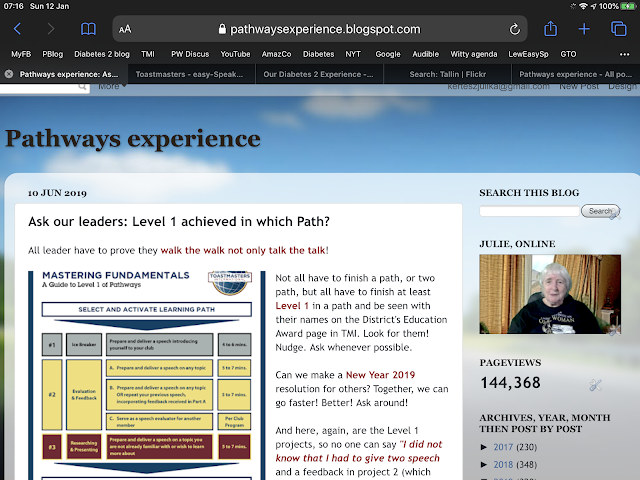The width and height of the screenshot is (640, 480).
Task: Open the AmazCo bookmark
Action: 276,54
